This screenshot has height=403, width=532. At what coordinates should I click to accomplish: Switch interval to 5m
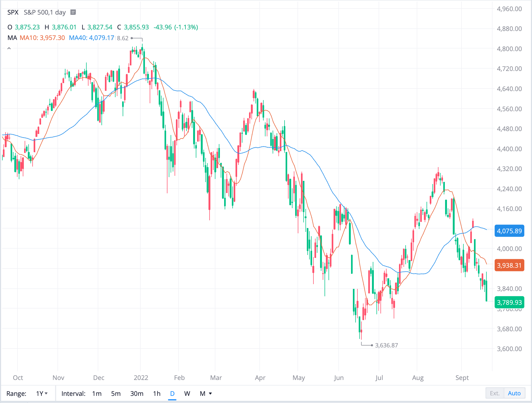pyautogui.click(x=116, y=393)
